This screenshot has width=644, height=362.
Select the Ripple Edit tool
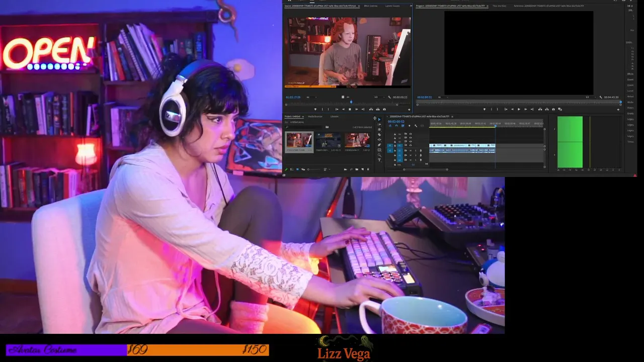pyautogui.click(x=379, y=130)
